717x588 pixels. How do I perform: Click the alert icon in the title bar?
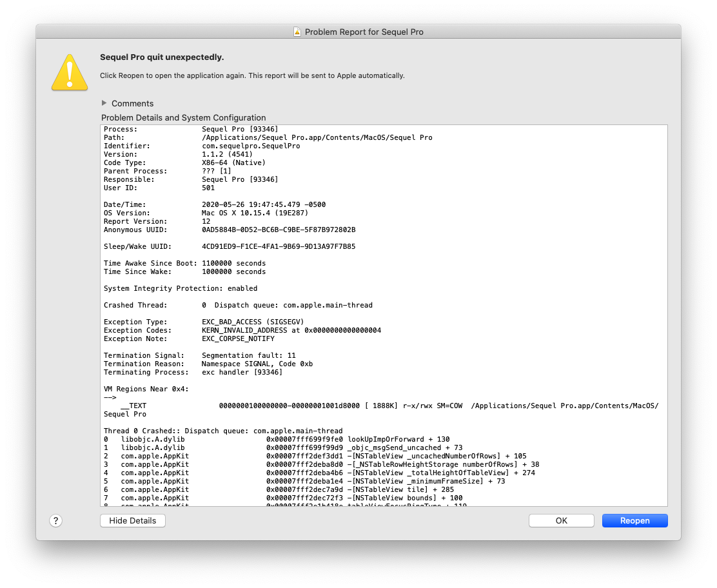[297, 31]
